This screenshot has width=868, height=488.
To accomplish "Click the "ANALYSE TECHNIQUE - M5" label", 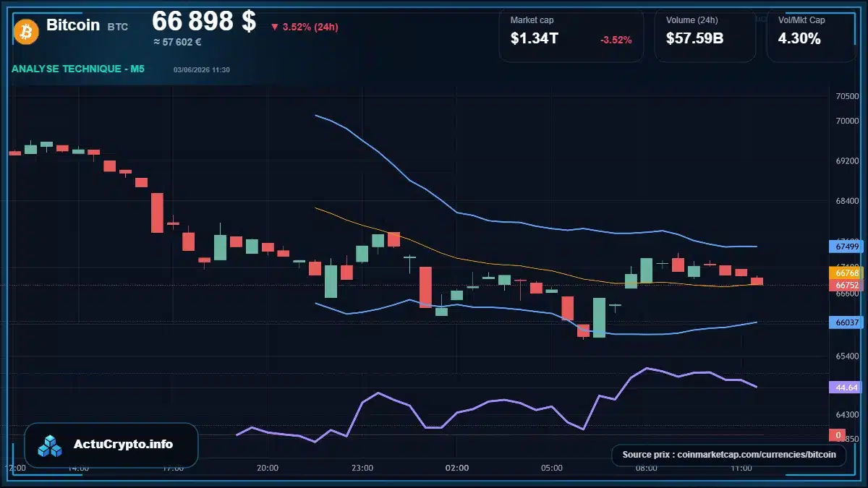I will (x=78, y=69).
